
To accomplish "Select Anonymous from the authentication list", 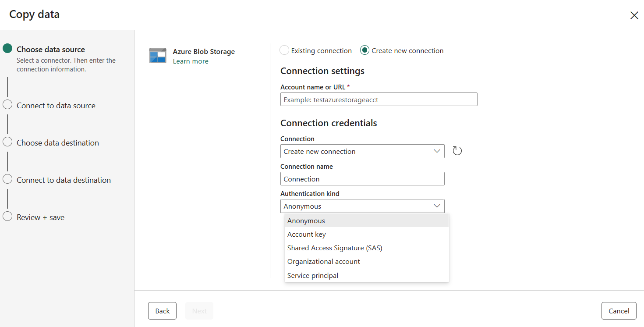I will point(306,220).
